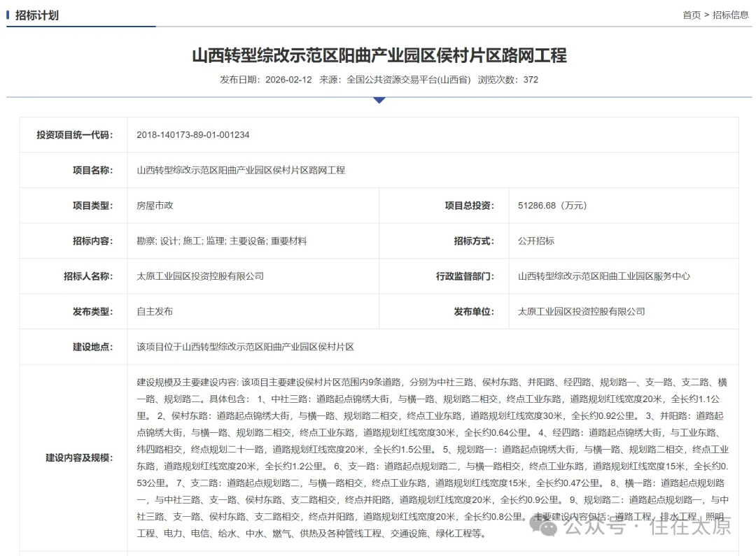Viewport: 756px width, 556px height.
Task: Click 太原工业园区投资控股有限公司 in the 招标人名称 row
Action: 200,276
